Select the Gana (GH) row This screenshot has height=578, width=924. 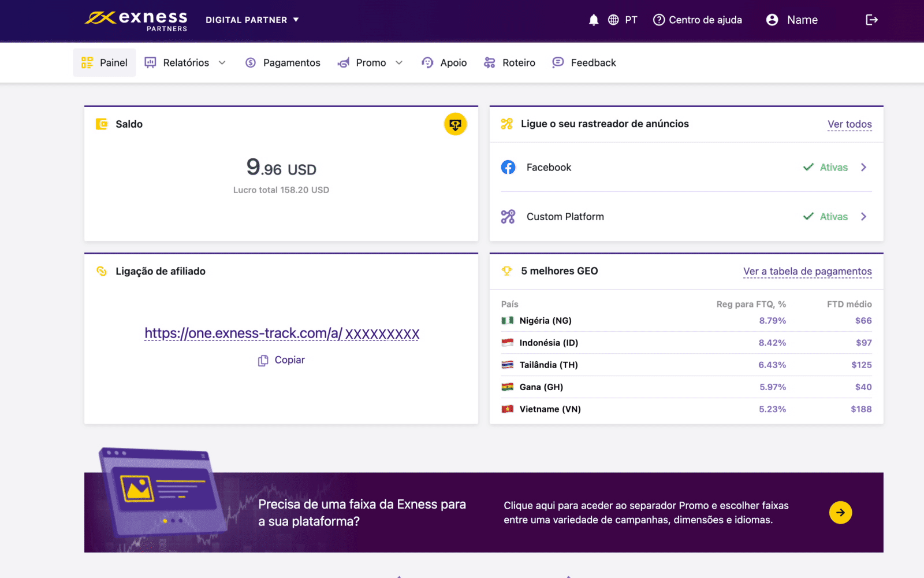pos(686,387)
